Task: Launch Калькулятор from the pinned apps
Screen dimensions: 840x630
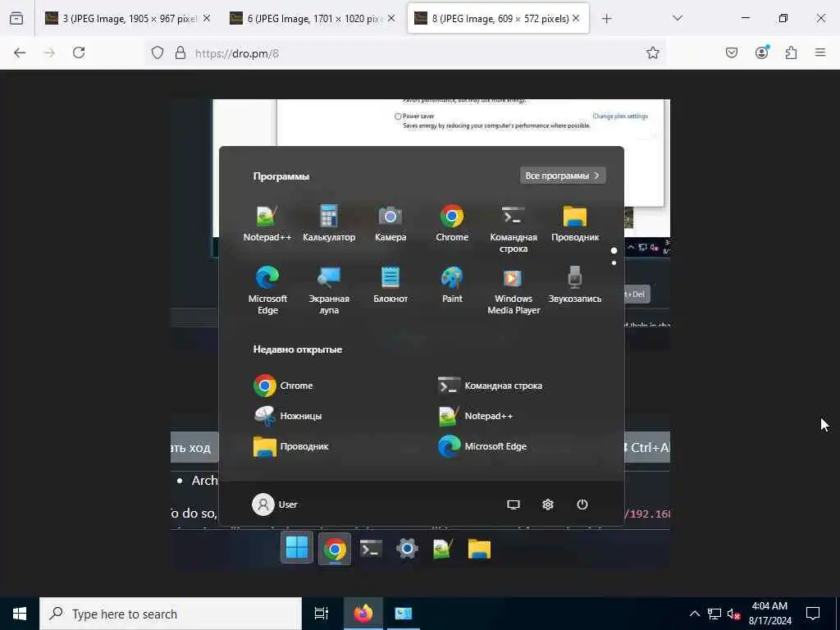Action: pyautogui.click(x=328, y=223)
